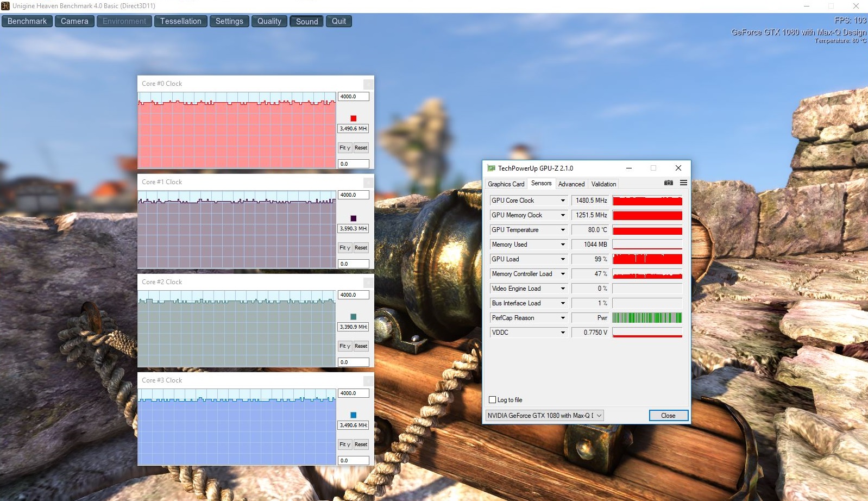The image size is (868, 501).
Task: Click the Core #1 maximum value field 4000.0
Action: click(x=354, y=195)
